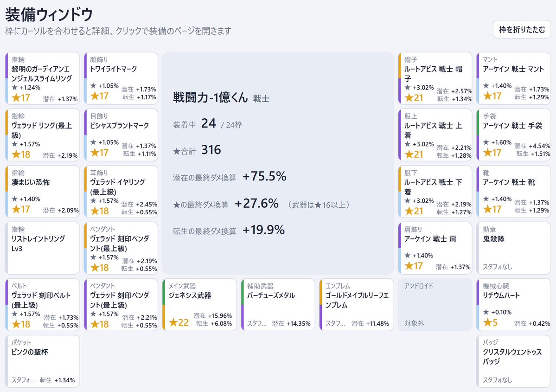Select the ピンクの聖杯 pocket card
Screen dimensions: 556x392
pos(43,361)
